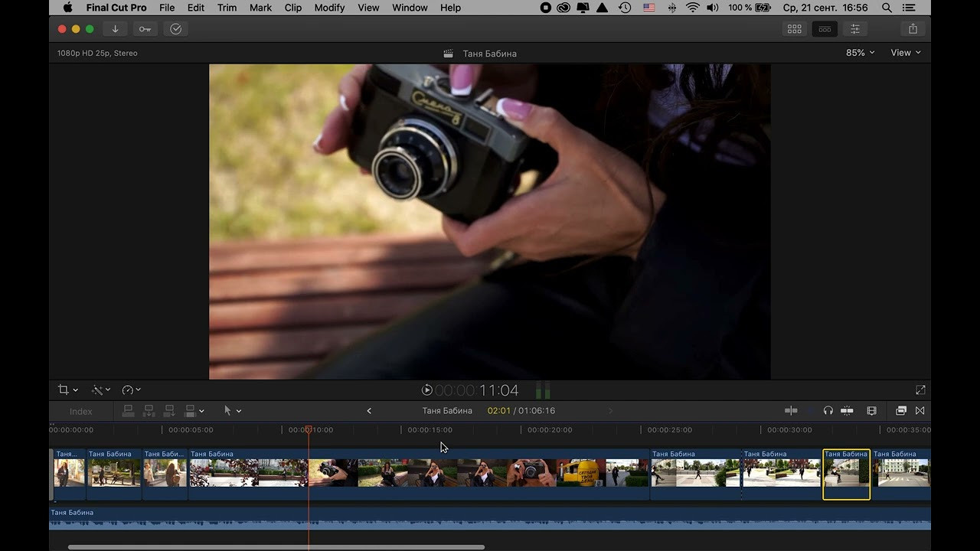The width and height of the screenshot is (980, 551).
Task: Open the Trim menu
Action: pyautogui.click(x=227, y=8)
